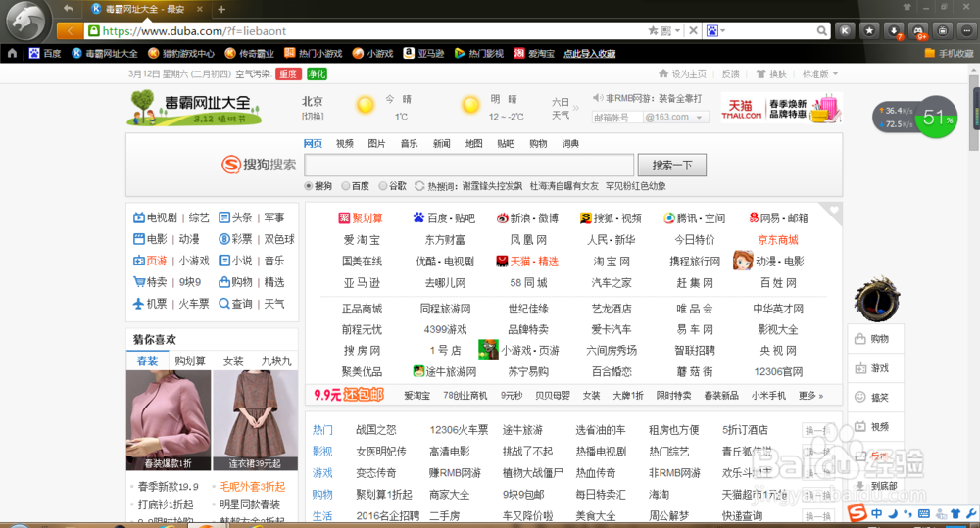Open Sogou soft keyboard icon
Screen dimensions: 980x528
pos(924,513)
